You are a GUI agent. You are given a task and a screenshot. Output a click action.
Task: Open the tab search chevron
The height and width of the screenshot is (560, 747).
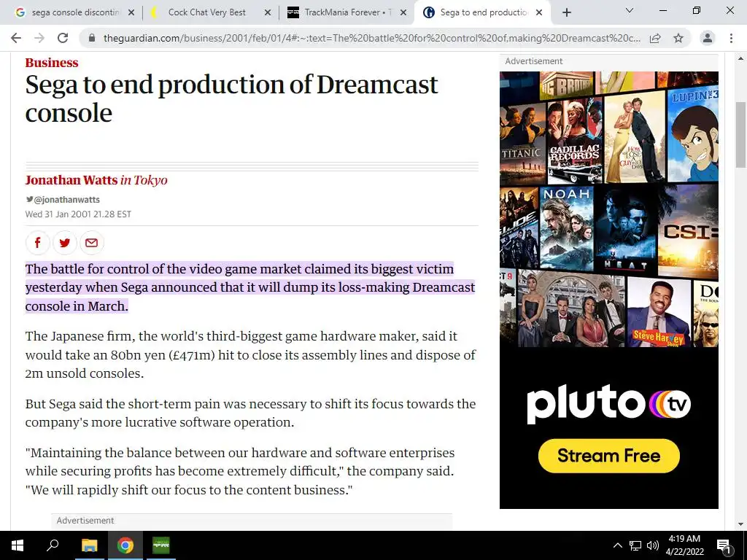[x=630, y=10]
